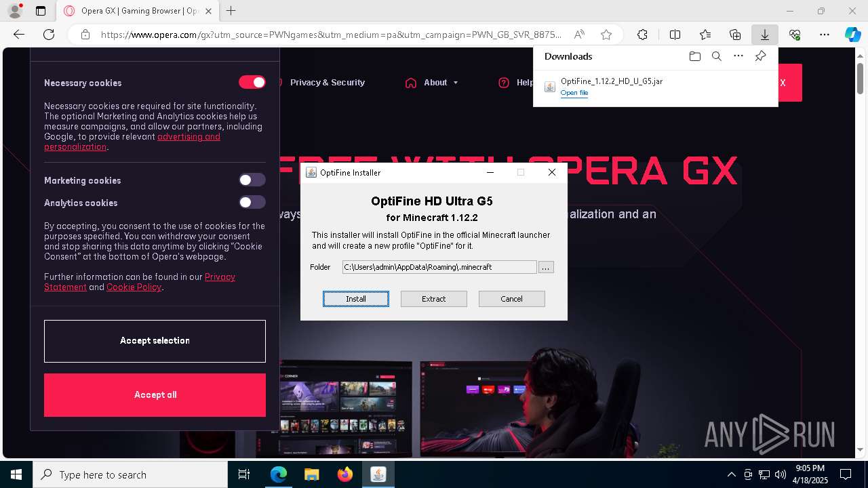Browse for folder with ellipsis button
This screenshot has height=488, width=868.
[x=546, y=267]
